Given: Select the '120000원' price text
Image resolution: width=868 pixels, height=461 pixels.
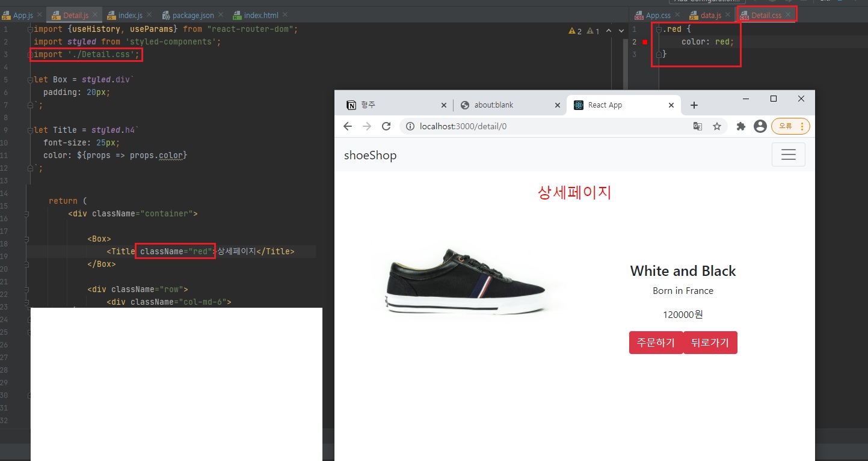Looking at the screenshot, I should [x=683, y=314].
